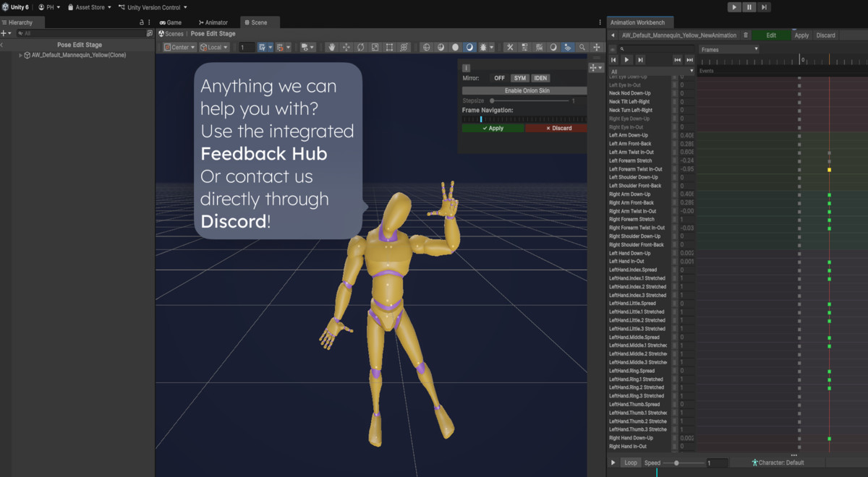Toggle the grid snapping button
The height and width of the screenshot is (477, 868).
[x=263, y=47]
